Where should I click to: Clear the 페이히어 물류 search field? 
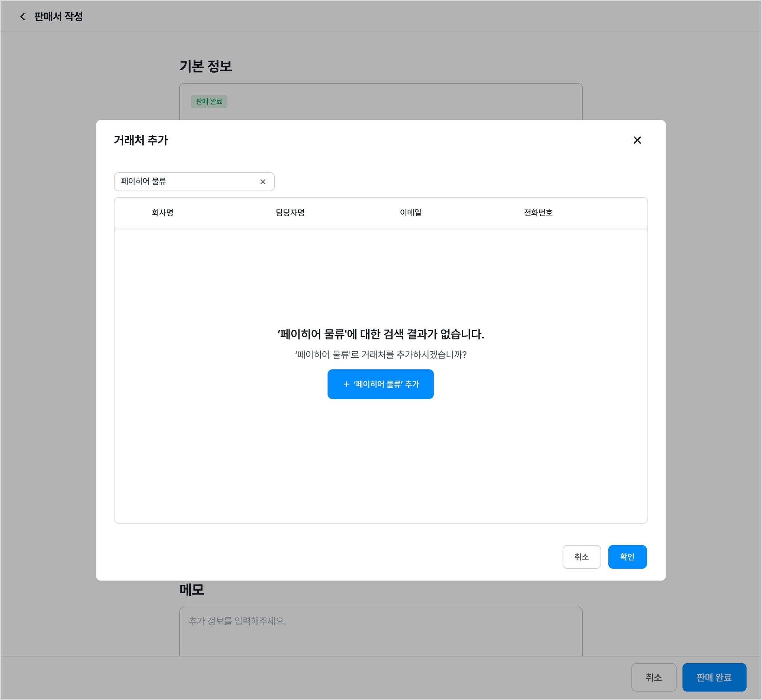[262, 182]
